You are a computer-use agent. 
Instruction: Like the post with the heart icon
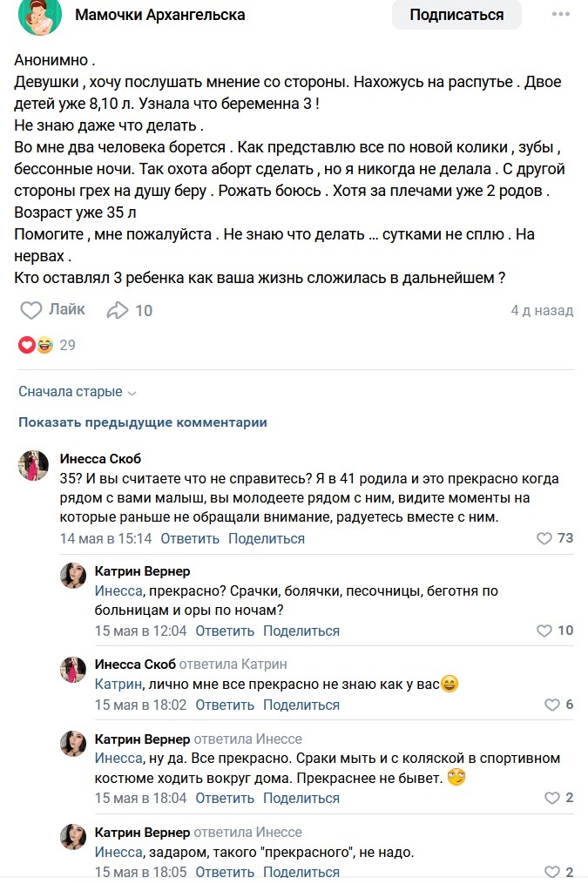pyautogui.click(x=31, y=310)
